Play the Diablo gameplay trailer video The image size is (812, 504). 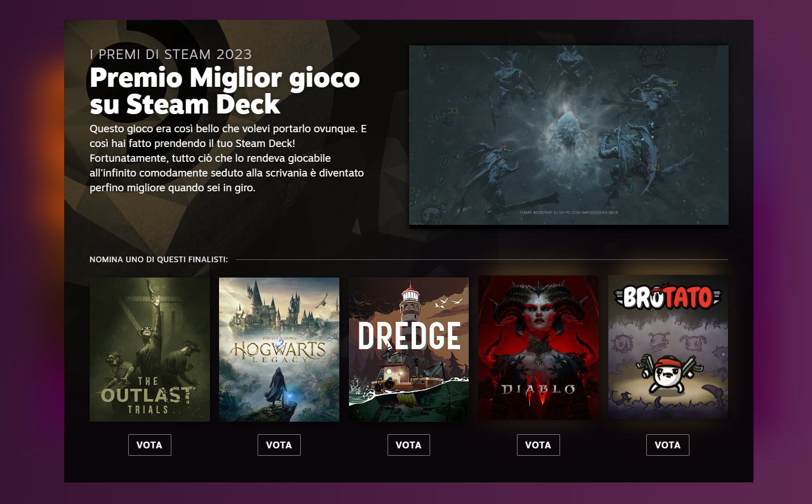pos(569,135)
